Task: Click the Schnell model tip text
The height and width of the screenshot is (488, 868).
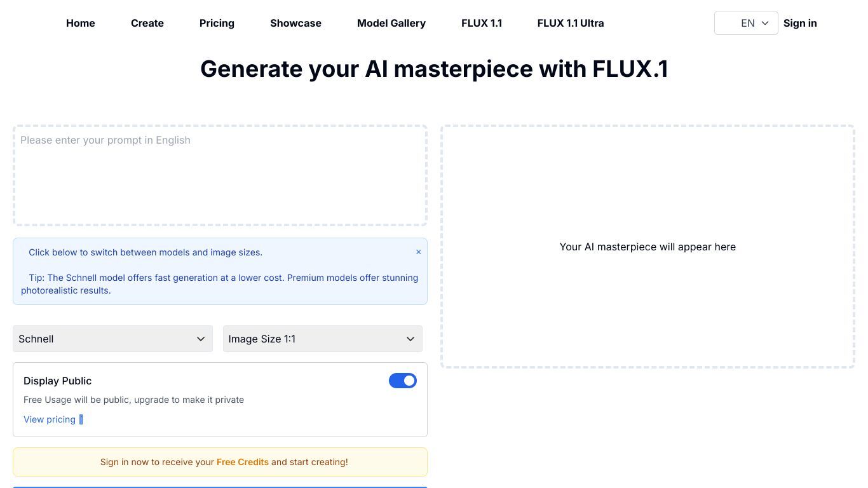Action: click(220, 284)
